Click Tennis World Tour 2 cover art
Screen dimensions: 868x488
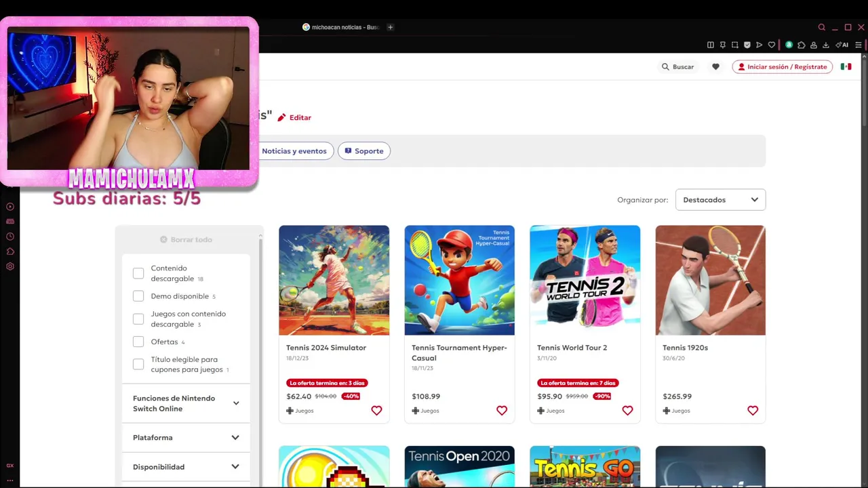[585, 280]
